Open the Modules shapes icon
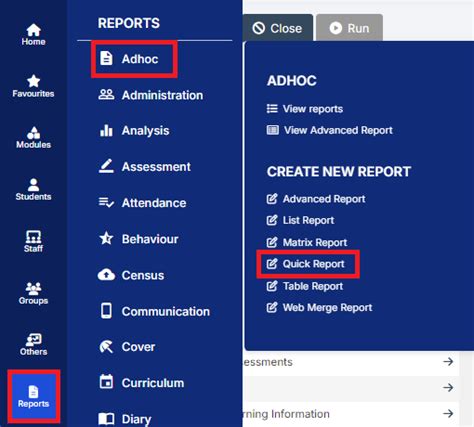 click(x=33, y=133)
